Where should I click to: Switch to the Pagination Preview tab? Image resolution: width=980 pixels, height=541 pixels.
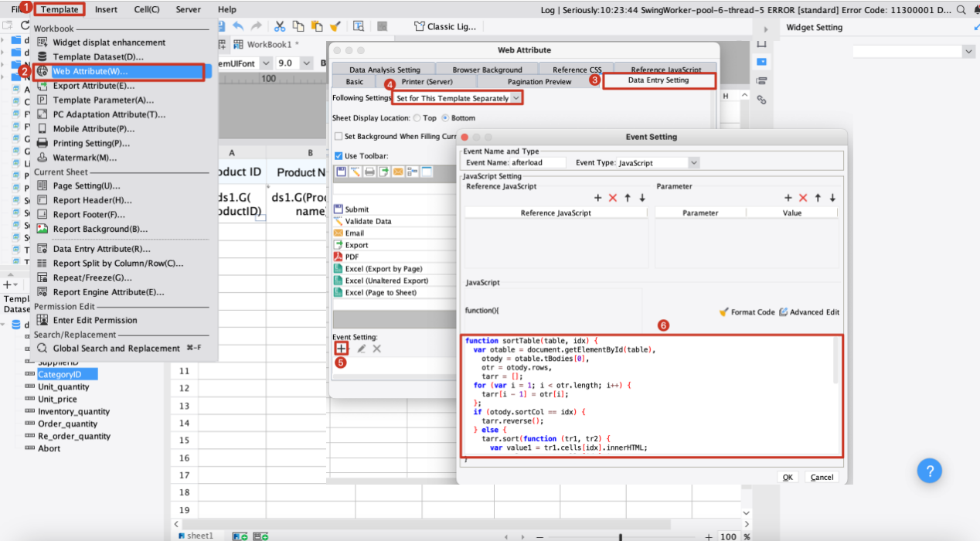539,82
